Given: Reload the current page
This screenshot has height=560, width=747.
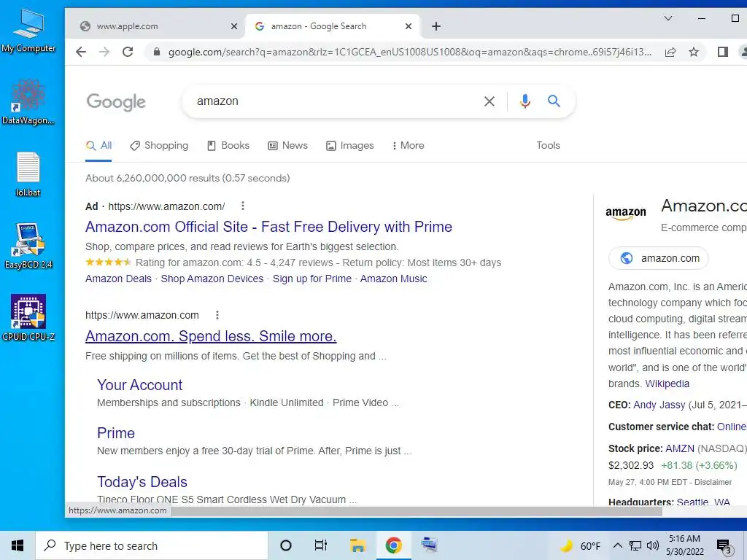Looking at the screenshot, I should coord(128,52).
